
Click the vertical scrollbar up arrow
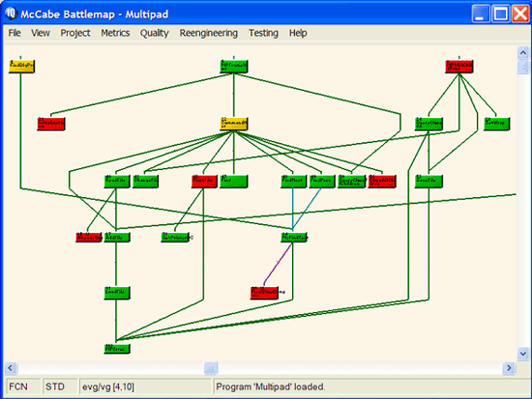[x=523, y=52]
